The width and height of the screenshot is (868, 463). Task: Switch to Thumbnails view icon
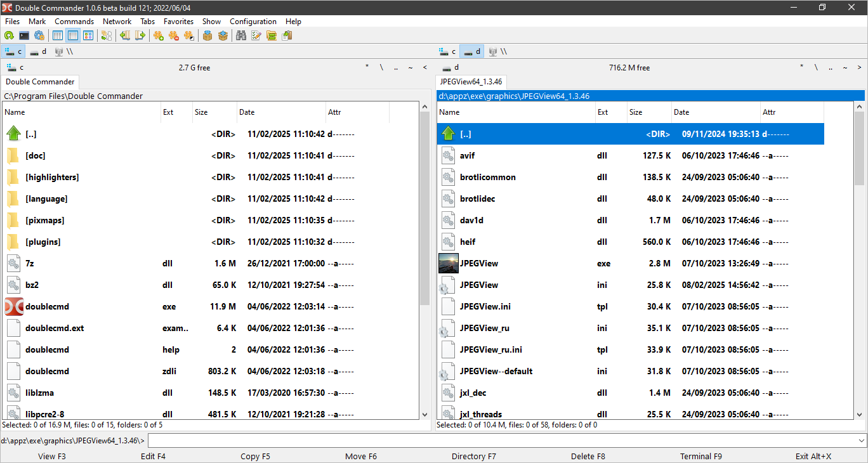tap(88, 36)
